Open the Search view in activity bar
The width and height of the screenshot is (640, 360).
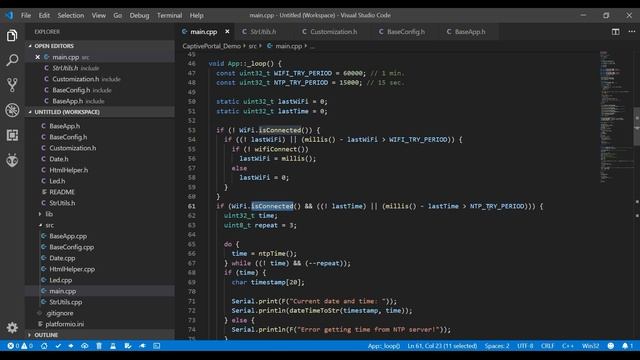coord(12,60)
